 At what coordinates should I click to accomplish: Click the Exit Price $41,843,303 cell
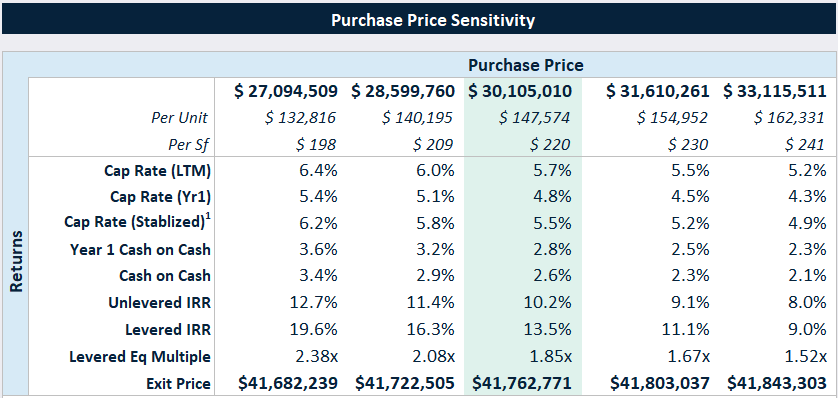777,383
